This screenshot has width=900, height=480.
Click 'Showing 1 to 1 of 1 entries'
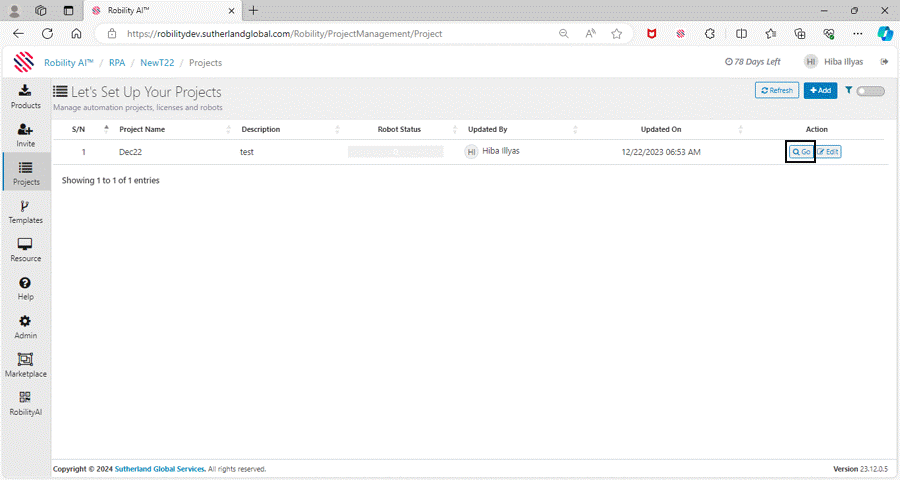(x=111, y=180)
